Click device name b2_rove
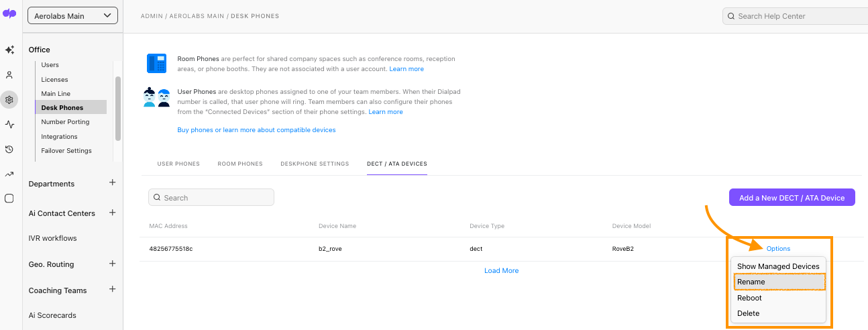Image resolution: width=868 pixels, height=330 pixels. coord(331,249)
